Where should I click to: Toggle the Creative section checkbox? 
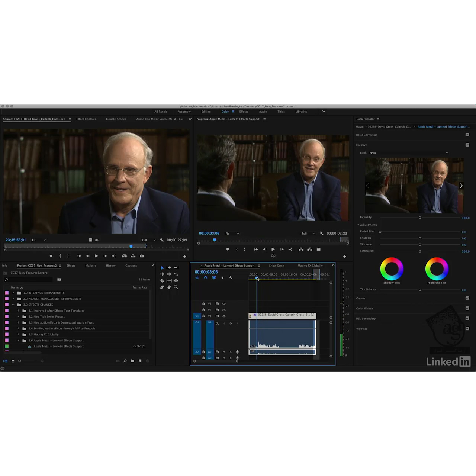click(467, 145)
